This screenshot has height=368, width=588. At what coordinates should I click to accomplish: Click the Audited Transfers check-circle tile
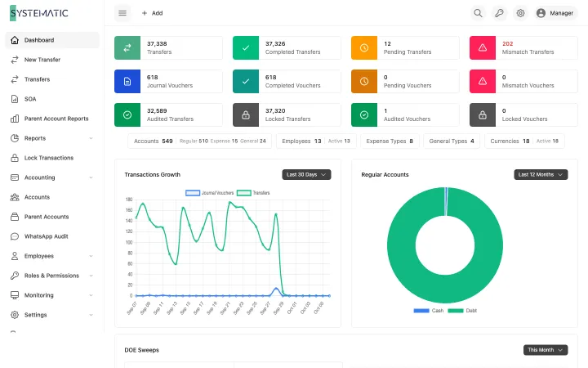pos(127,115)
